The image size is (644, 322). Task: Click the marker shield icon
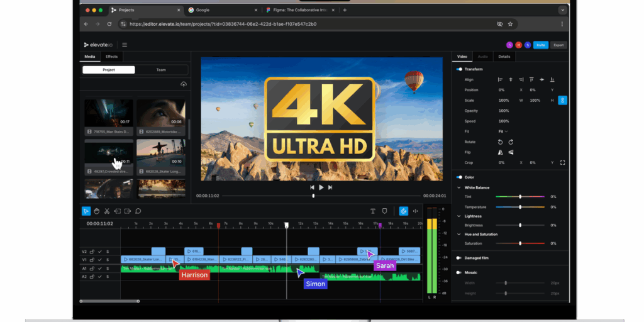point(384,211)
